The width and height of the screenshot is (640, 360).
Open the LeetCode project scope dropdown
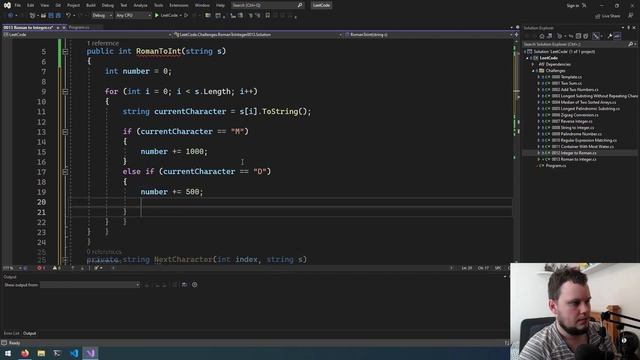click(87, 35)
